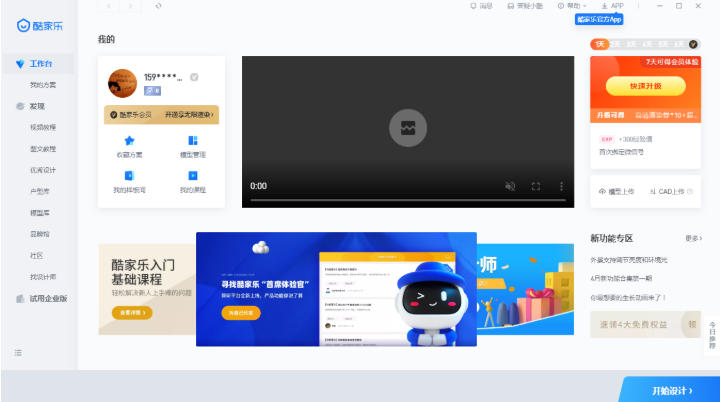Open the 工作台 workspace section
This screenshot has height=402, width=720.
coord(38,63)
